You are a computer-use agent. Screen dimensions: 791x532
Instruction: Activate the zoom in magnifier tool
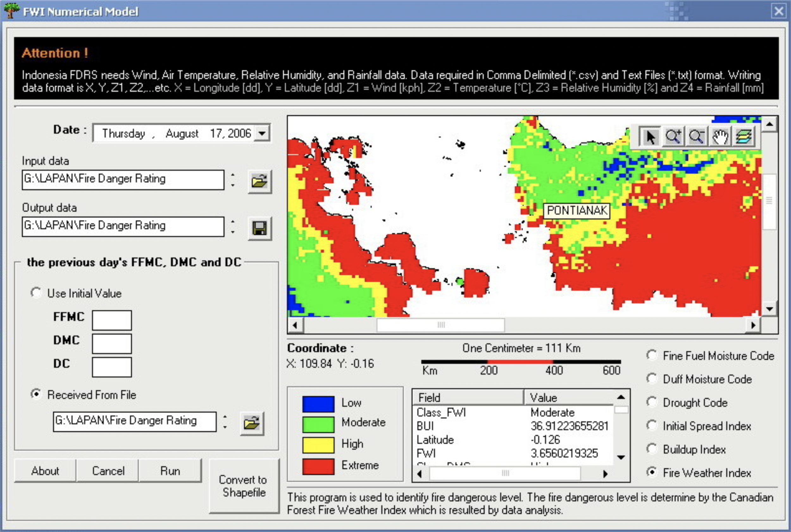(x=673, y=137)
